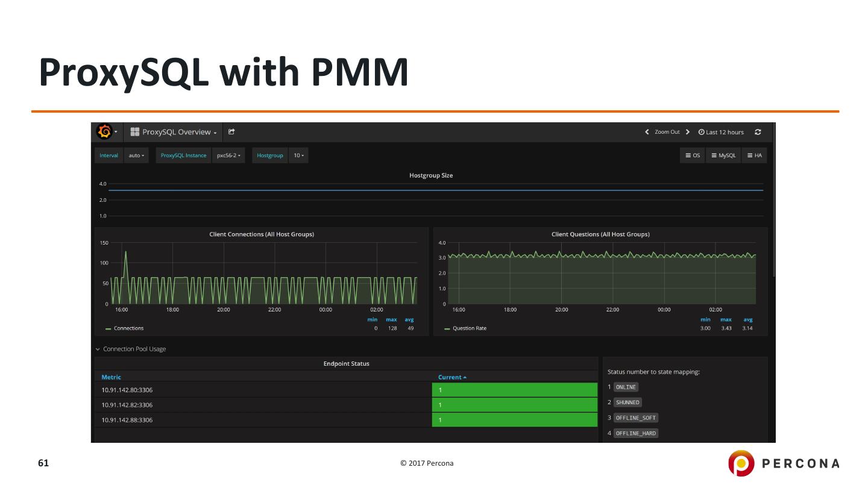The height and width of the screenshot is (488, 868).
Task: Click the green status cell for 10.91.142.80:3306
Action: [x=515, y=390]
